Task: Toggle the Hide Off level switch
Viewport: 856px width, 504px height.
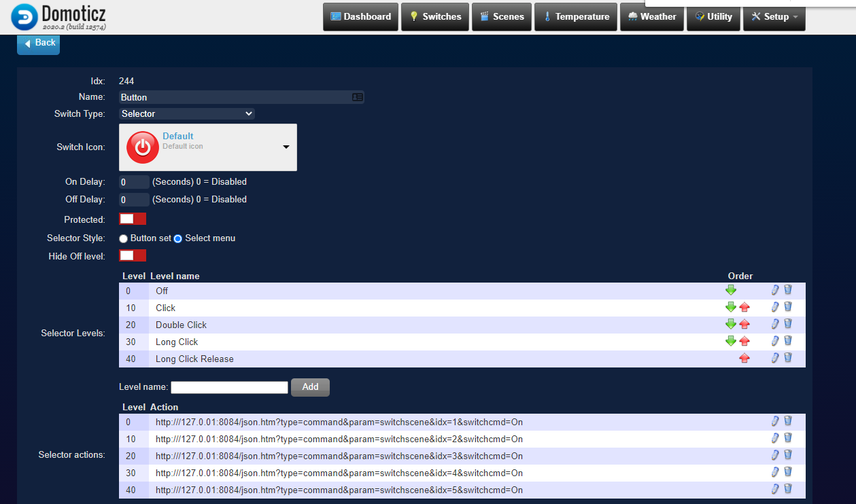Action: [x=133, y=255]
